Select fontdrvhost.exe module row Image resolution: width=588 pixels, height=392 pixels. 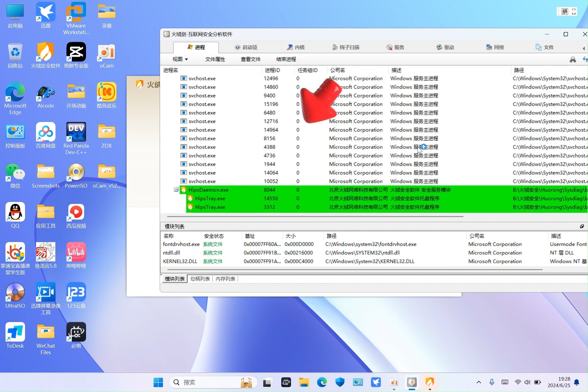click(x=374, y=244)
